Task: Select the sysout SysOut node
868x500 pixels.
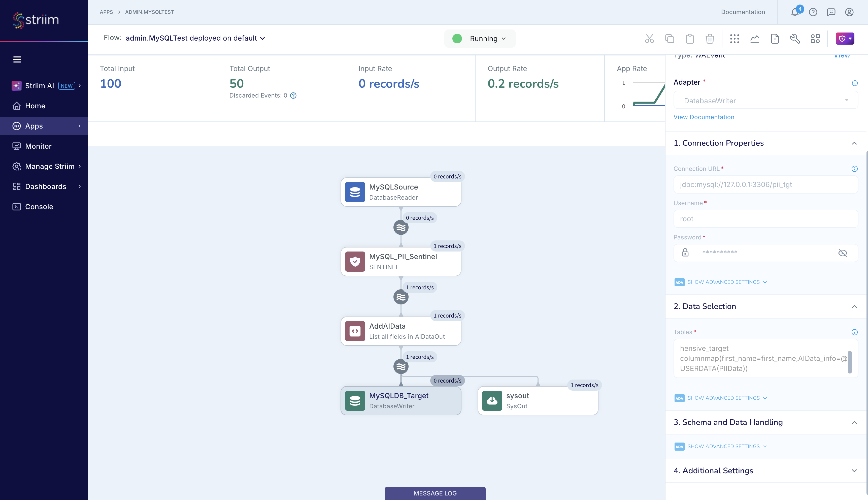Action: (x=538, y=400)
